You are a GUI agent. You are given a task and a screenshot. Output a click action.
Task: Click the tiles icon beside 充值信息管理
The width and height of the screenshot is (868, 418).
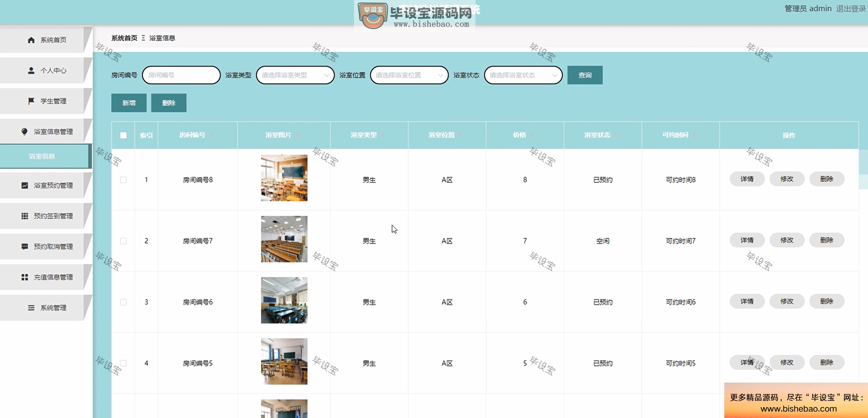point(25,277)
